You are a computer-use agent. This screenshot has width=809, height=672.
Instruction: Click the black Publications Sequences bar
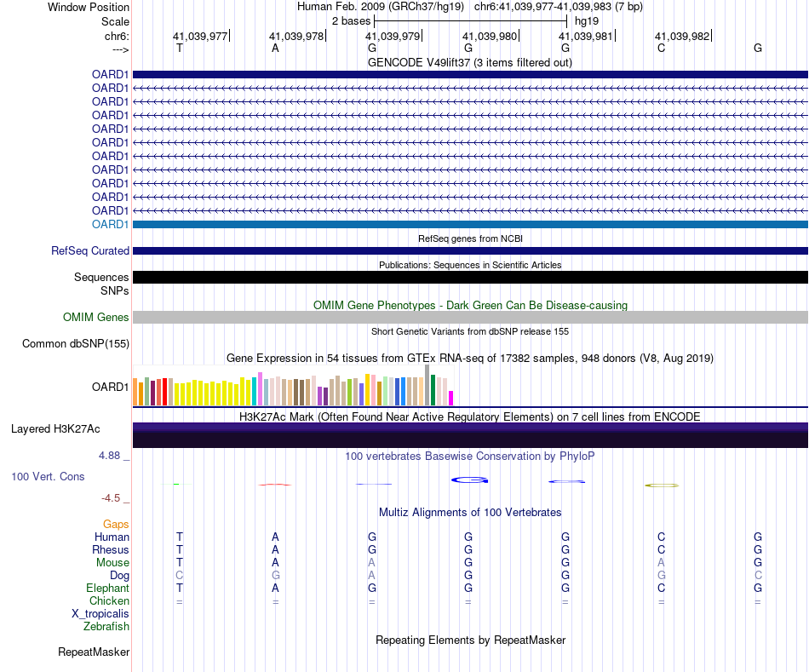470,277
